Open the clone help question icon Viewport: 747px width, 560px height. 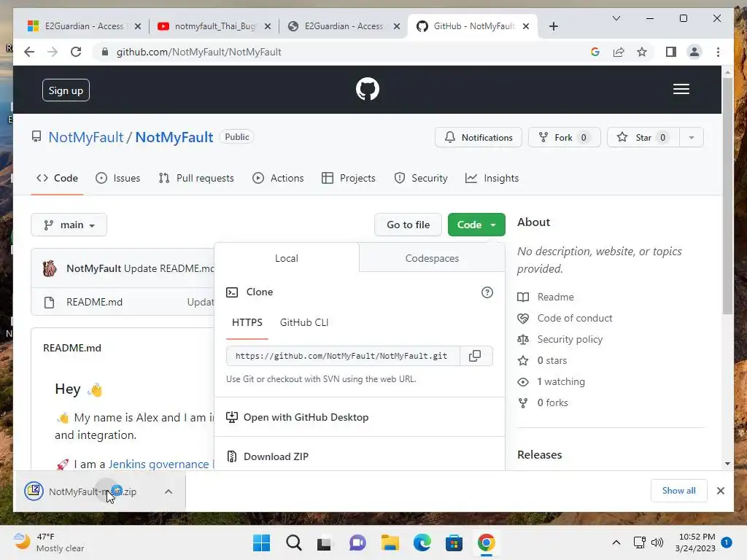[487, 292]
